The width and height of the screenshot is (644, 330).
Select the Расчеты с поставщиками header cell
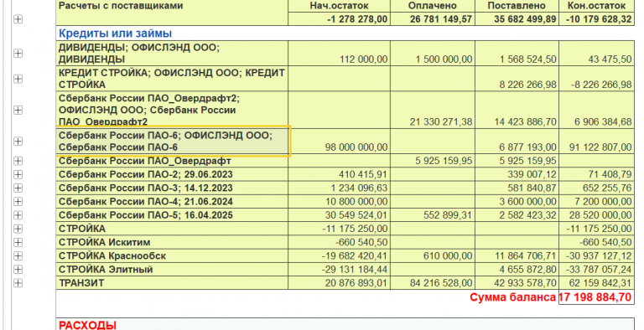pyautogui.click(x=172, y=13)
